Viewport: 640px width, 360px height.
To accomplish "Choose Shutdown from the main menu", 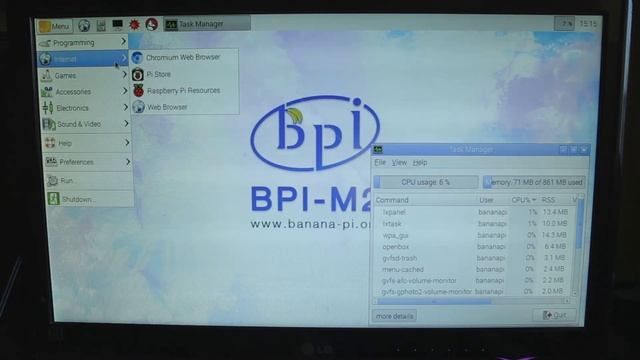I will pos(90,199).
